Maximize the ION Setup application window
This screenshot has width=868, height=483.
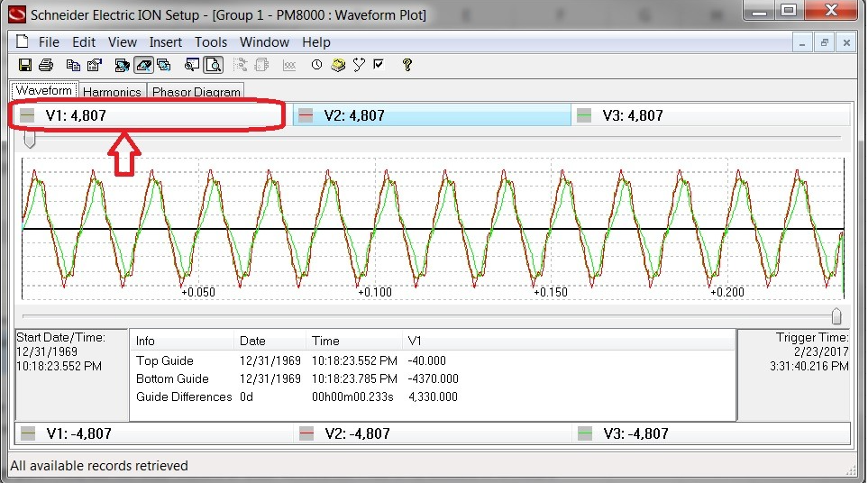tap(789, 11)
